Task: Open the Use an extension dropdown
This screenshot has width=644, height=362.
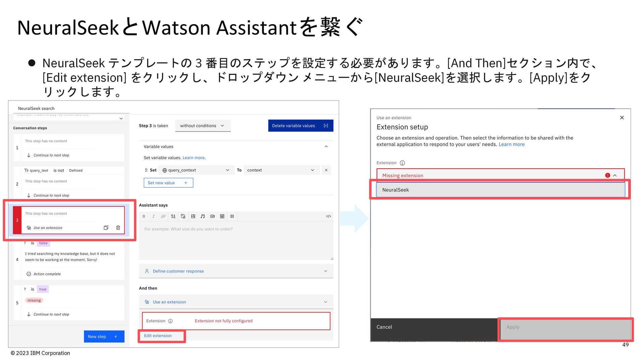Action: [x=236, y=302]
